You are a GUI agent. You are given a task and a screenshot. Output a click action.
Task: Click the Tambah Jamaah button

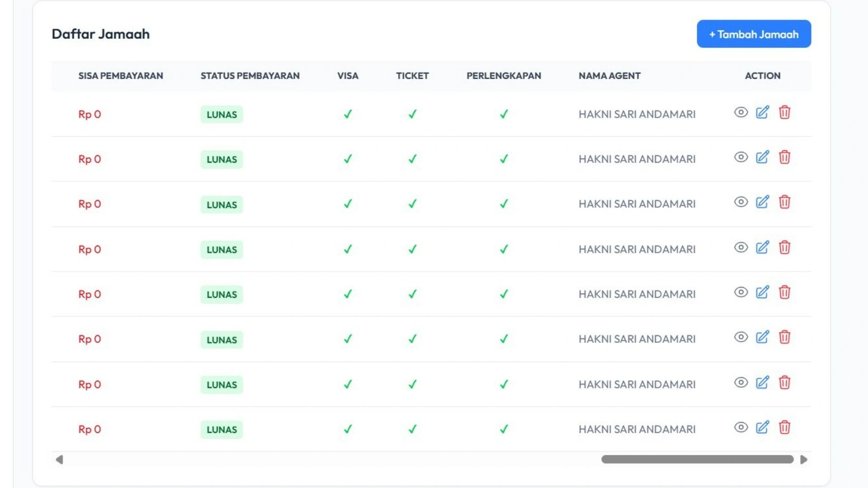pyautogui.click(x=754, y=34)
